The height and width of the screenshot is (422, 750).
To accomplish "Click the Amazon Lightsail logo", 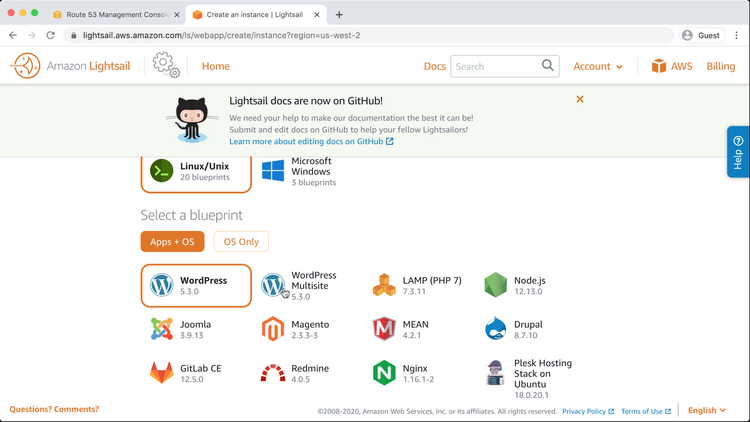I will coord(70,67).
